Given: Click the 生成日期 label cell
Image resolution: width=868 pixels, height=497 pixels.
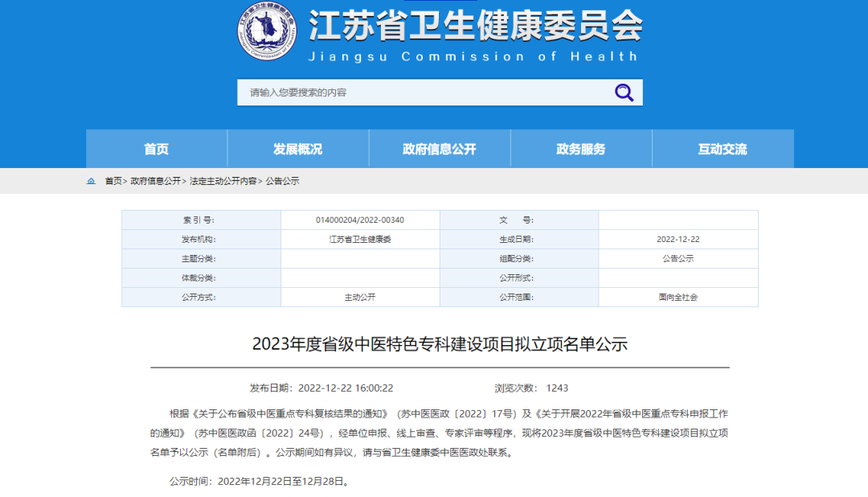Looking at the screenshot, I should coord(519,240).
